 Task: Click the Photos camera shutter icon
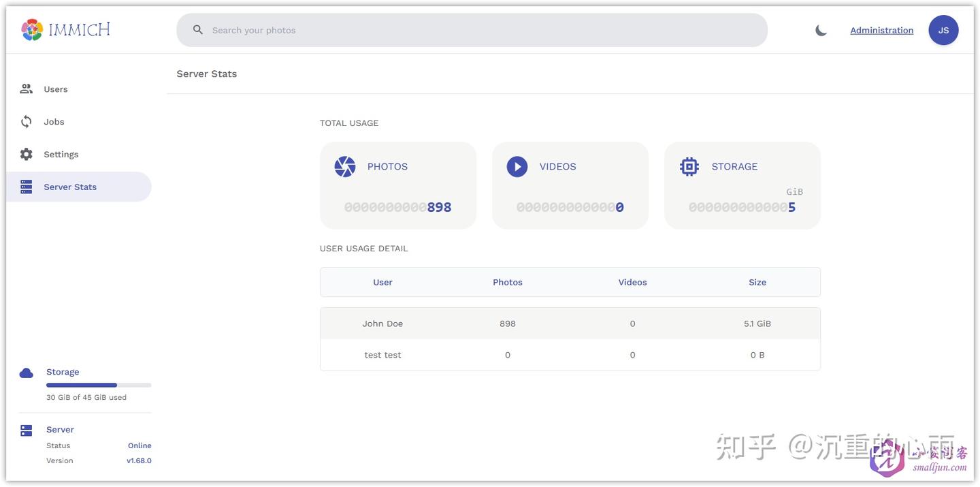tap(345, 166)
